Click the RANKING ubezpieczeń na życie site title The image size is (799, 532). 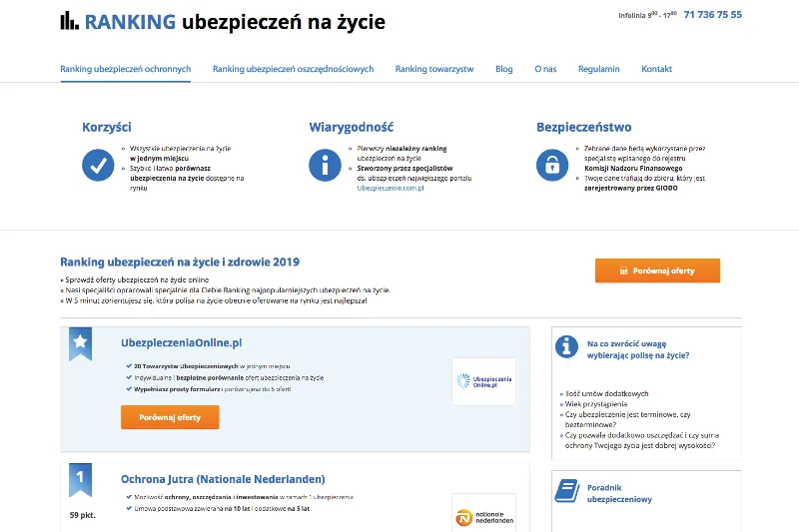(235, 22)
